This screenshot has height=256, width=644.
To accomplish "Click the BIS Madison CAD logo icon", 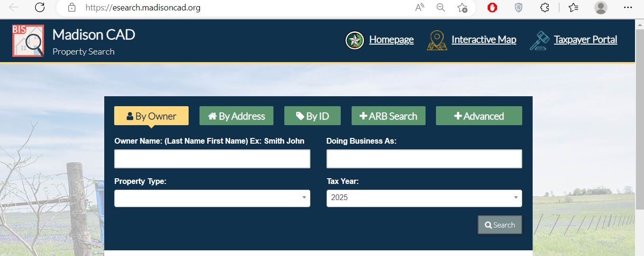I will tap(28, 41).
